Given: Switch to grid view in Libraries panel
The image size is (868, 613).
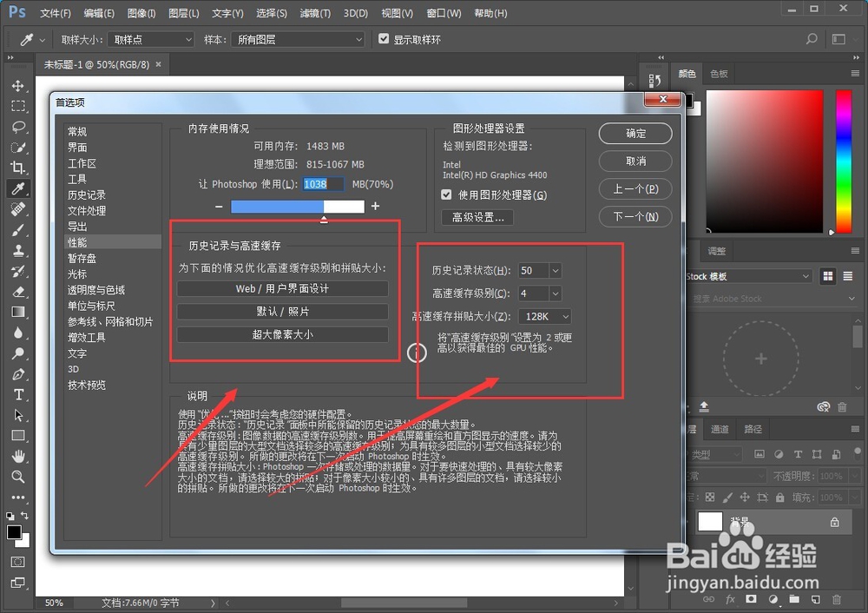Looking at the screenshot, I should pos(828,276).
